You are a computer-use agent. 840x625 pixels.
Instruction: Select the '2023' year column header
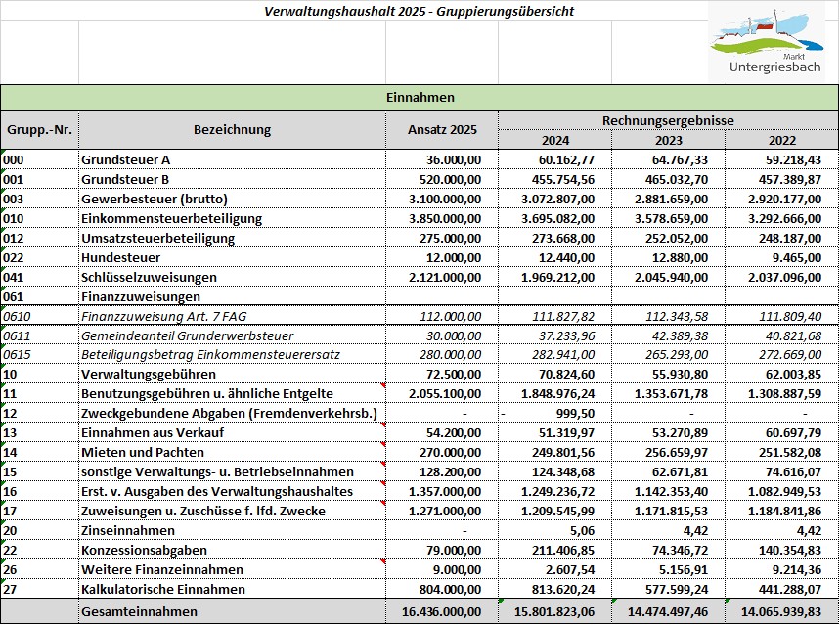point(669,140)
